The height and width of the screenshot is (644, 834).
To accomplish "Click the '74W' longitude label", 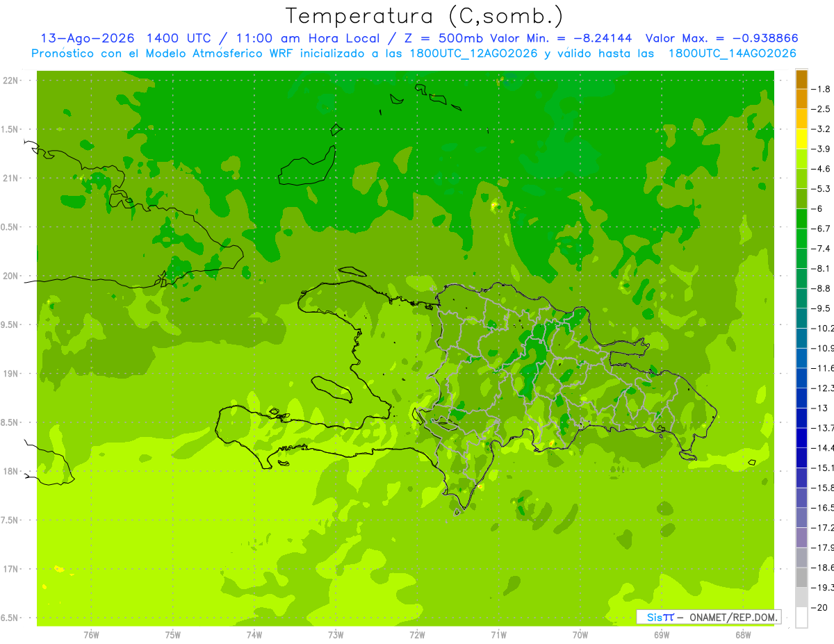I will tap(254, 635).
